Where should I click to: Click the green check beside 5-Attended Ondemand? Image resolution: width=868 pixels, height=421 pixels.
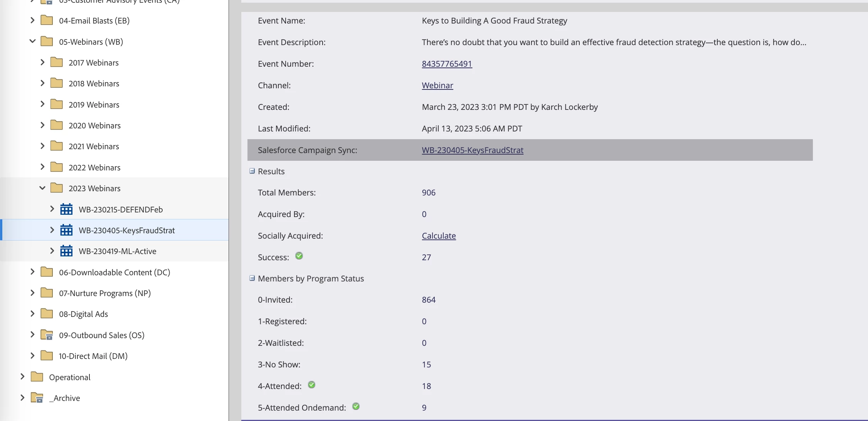[356, 406]
